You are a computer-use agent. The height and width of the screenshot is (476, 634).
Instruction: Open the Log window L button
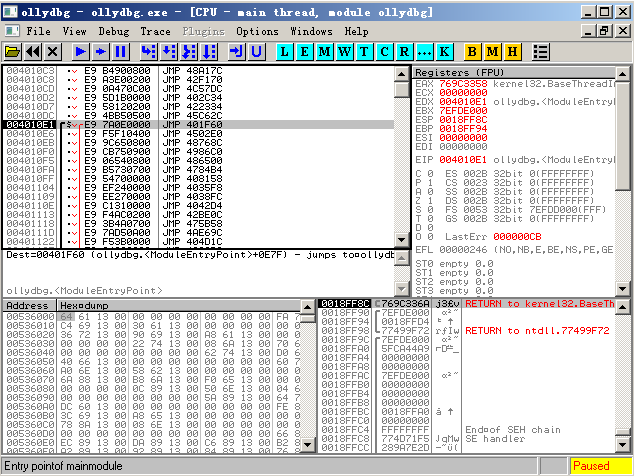[285, 52]
